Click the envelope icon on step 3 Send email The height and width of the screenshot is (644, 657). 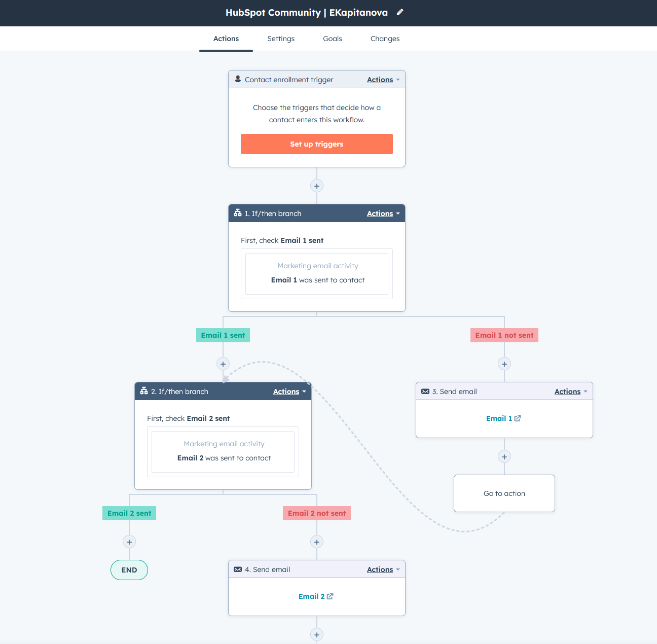click(425, 391)
